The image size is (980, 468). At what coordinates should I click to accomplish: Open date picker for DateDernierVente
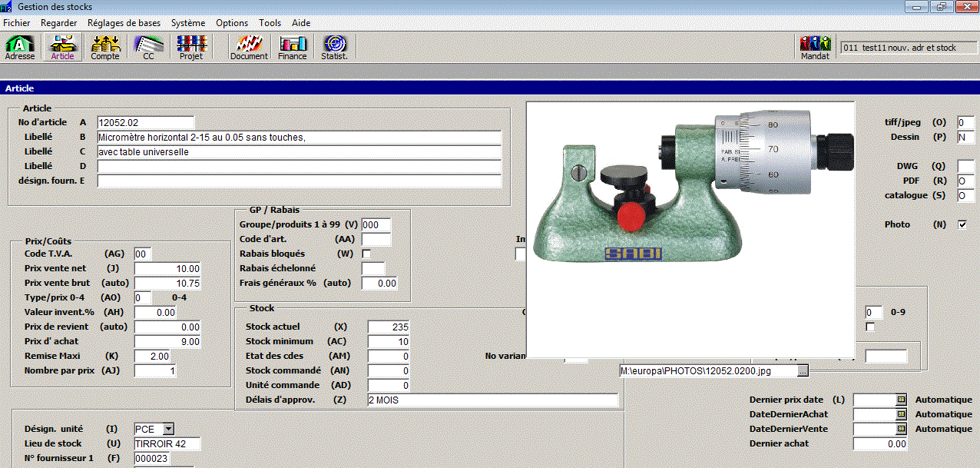point(902,429)
